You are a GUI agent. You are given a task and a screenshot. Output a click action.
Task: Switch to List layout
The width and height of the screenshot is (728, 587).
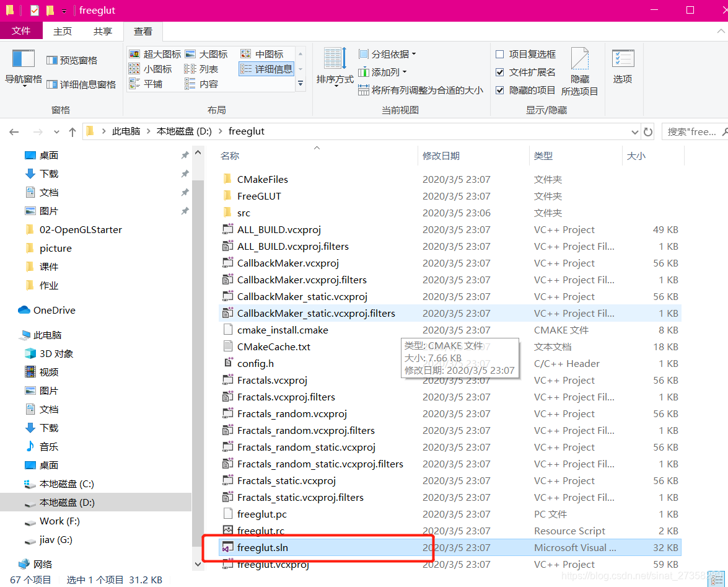click(x=201, y=69)
